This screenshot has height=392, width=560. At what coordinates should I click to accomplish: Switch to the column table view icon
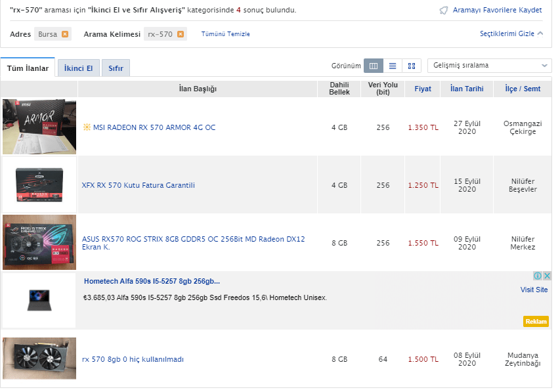374,66
